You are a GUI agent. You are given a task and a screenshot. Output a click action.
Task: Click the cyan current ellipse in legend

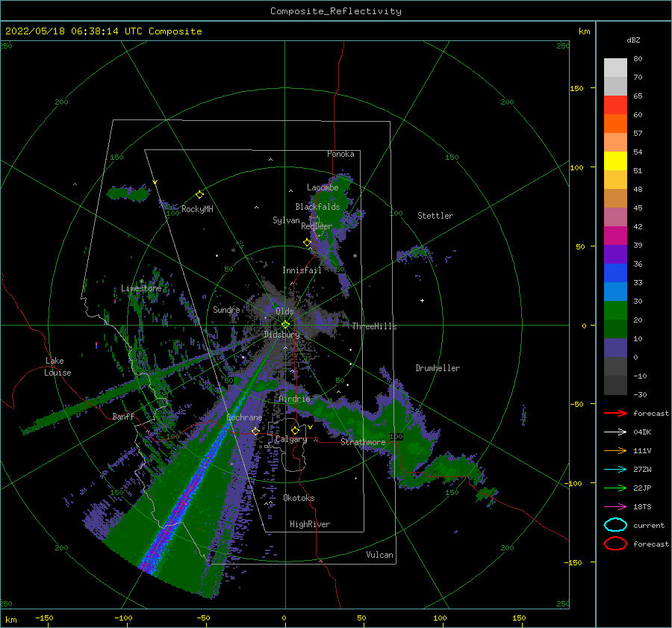tap(615, 525)
